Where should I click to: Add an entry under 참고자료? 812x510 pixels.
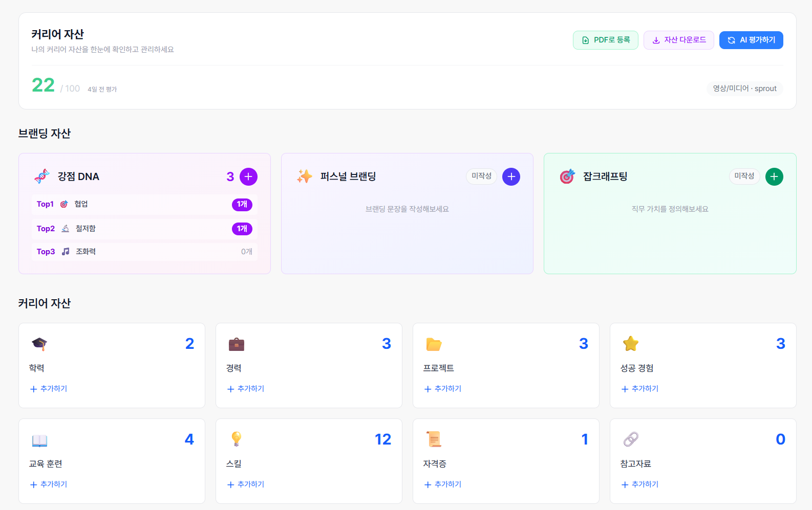(640, 484)
